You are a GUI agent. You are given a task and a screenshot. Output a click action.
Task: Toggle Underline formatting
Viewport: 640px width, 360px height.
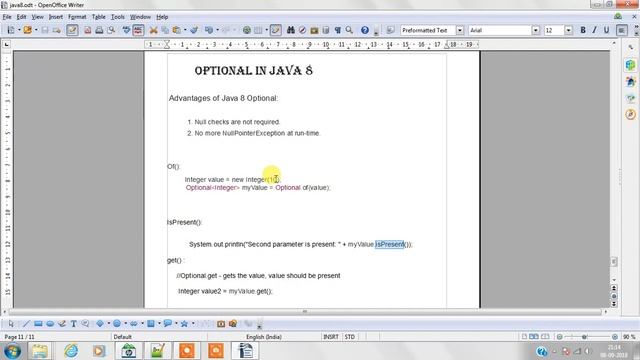coord(607,30)
